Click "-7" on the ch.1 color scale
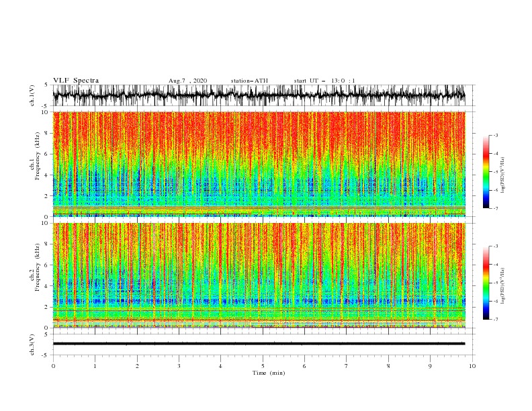Screen dimensions: 532x411 [x=495, y=208]
